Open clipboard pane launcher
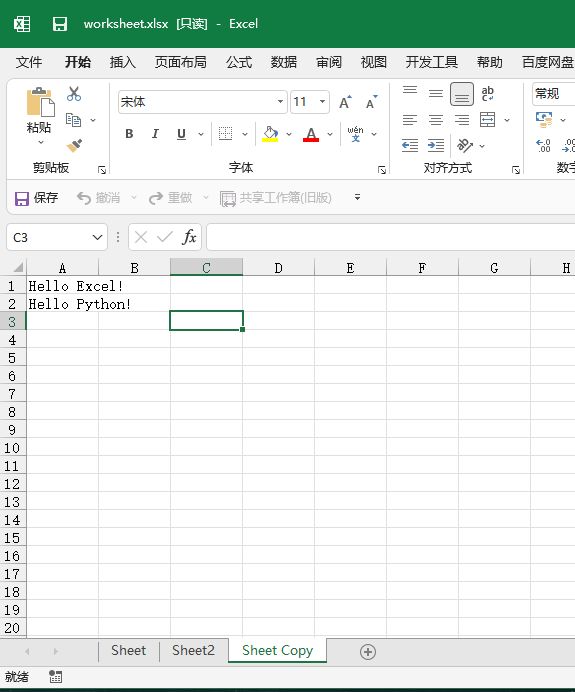The width and height of the screenshot is (575, 692). pyautogui.click(x=102, y=170)
